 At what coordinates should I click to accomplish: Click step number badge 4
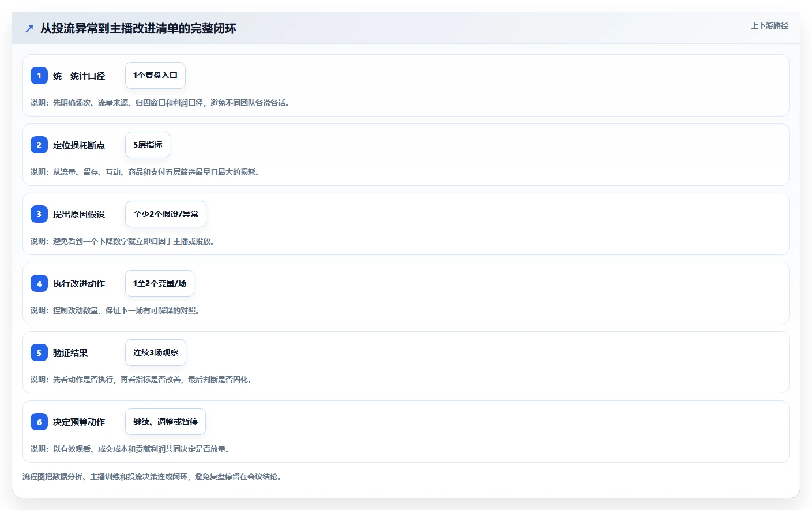tap(39, 283)
